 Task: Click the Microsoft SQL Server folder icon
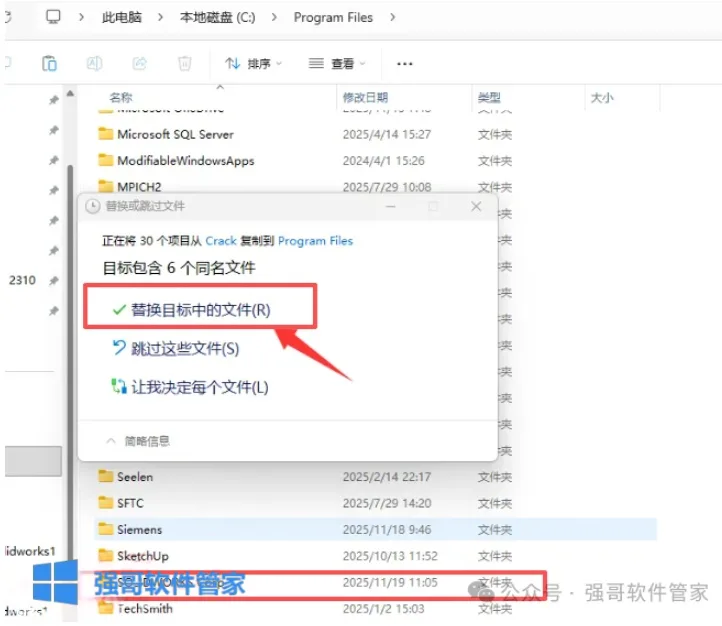click(105, 133)
